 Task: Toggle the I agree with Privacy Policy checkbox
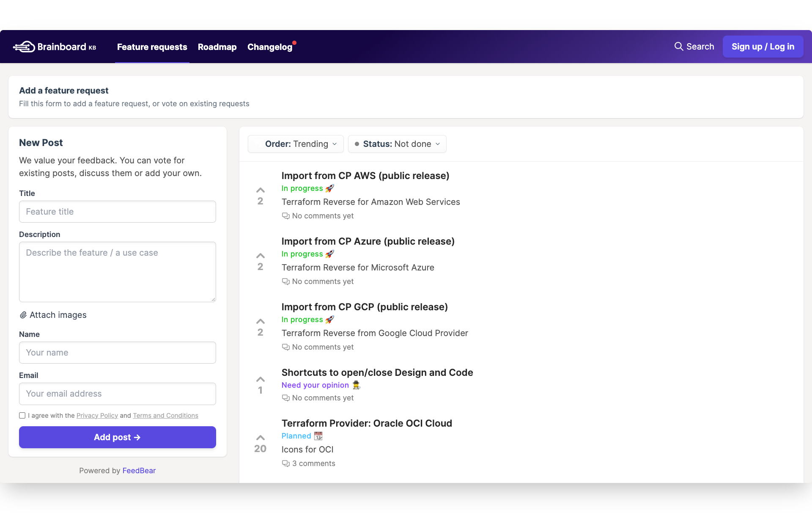coord(22,415)
